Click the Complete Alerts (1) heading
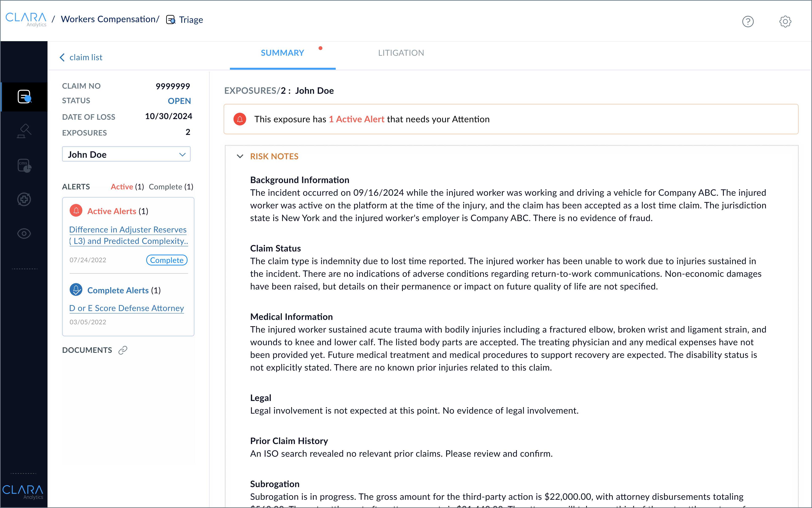812x508 pixels. pyautogui.click(x=124, y=290)
